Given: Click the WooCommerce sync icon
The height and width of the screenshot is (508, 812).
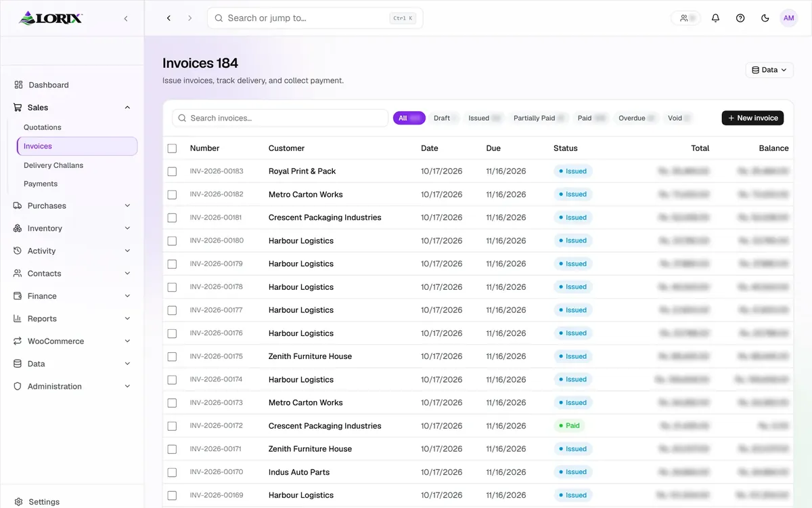Looking at the screenshot, I should 18,341.
